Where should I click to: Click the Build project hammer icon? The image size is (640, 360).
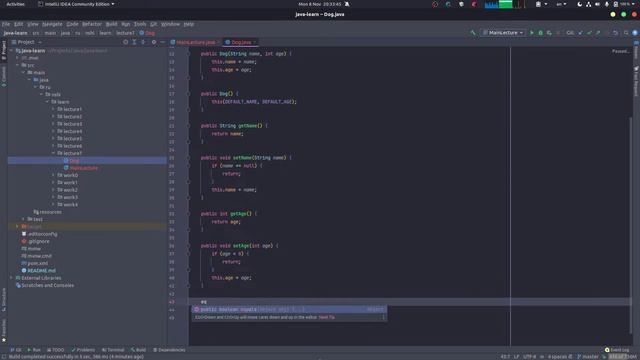(473, 33)
